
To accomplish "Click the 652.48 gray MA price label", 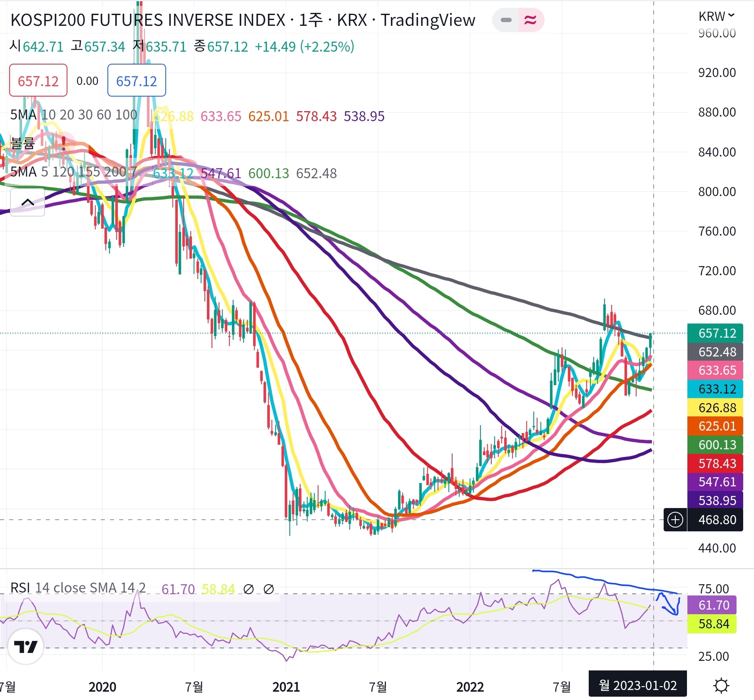I will pos(715,352).
